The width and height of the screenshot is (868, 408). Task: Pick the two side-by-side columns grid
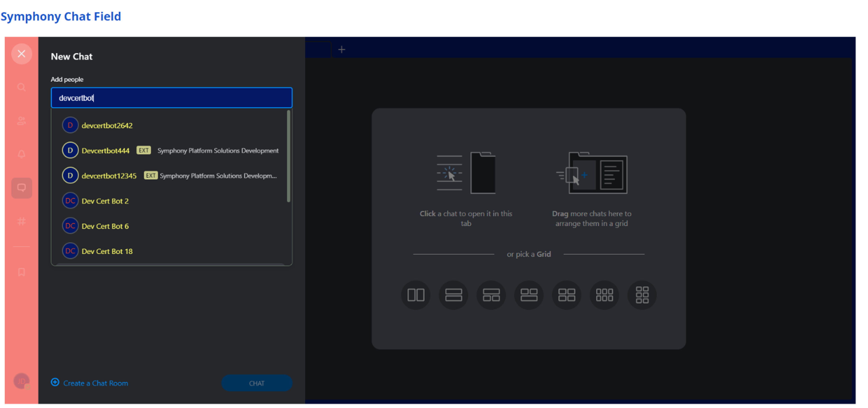click(416, 295)
